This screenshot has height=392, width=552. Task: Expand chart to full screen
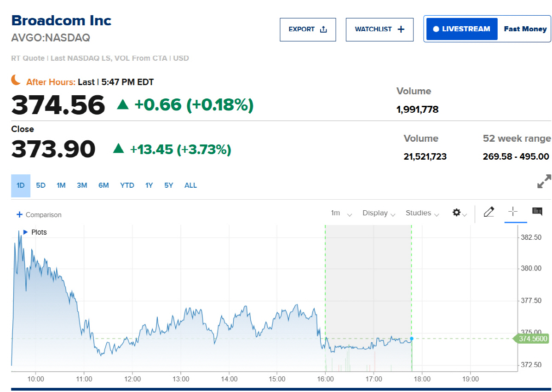point(544,181)
